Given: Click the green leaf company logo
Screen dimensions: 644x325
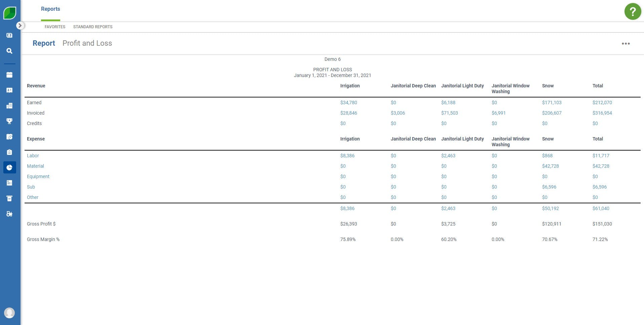Looking at the screenshot, I should point(9,12).
